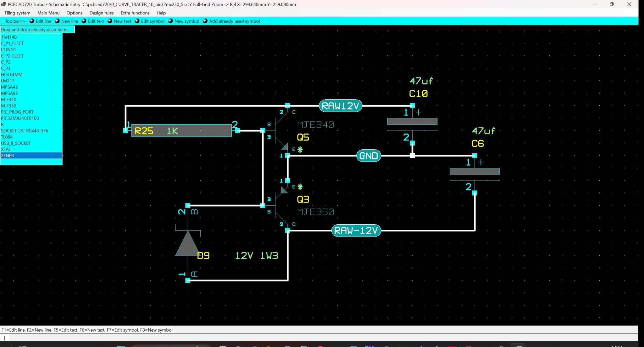Click the GND net label
644x347 pixels.
(x=369, y=156)
